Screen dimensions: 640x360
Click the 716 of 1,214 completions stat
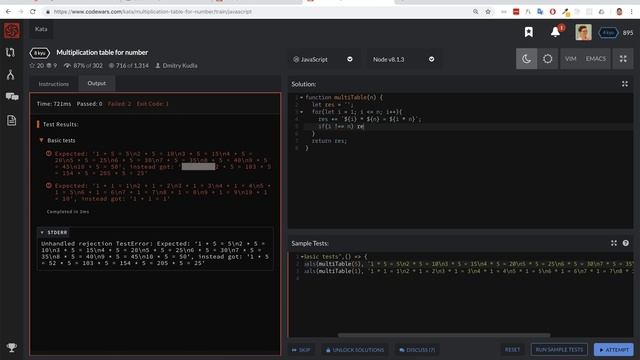(129, 65)
